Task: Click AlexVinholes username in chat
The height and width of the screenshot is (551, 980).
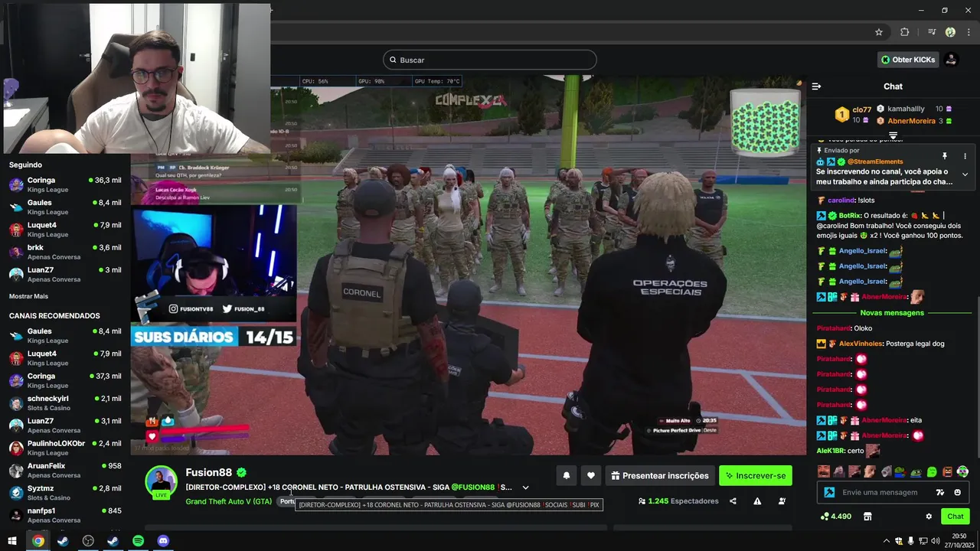Action: point(860,344)
